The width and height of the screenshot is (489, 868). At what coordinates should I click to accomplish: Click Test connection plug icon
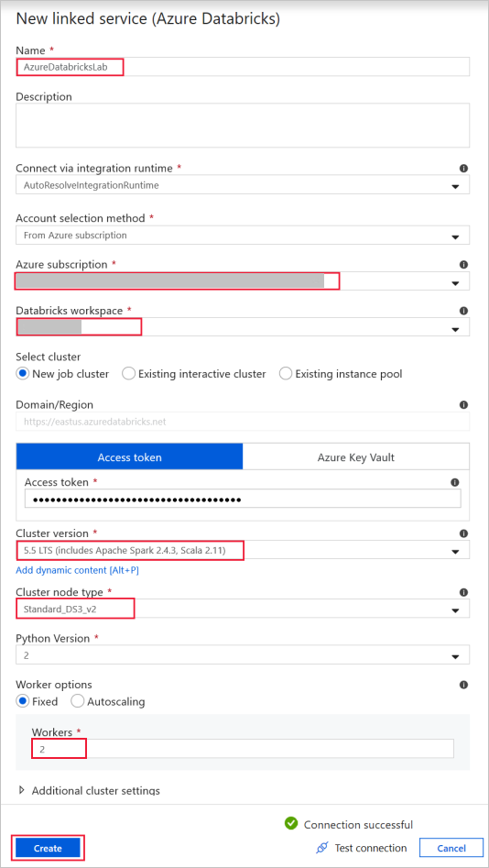322,848
